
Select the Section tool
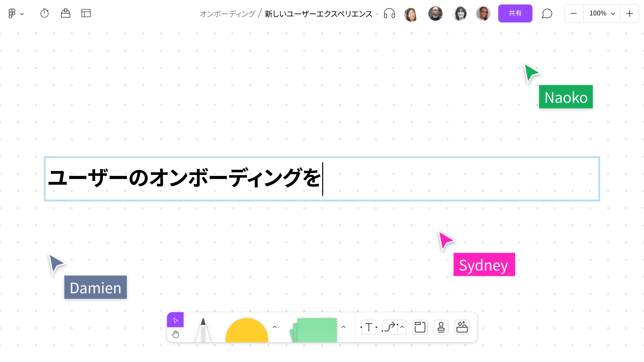(420, 327)
